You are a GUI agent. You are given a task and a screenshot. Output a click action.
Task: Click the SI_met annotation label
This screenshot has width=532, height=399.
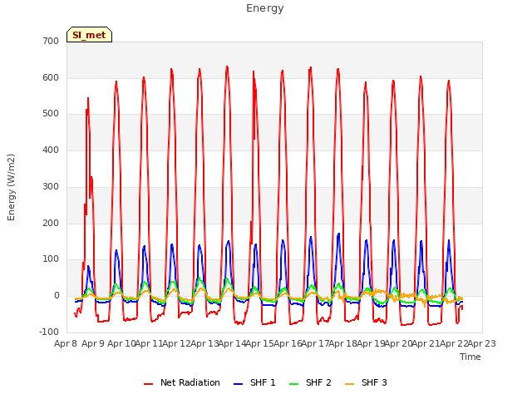tap(89, 35)
